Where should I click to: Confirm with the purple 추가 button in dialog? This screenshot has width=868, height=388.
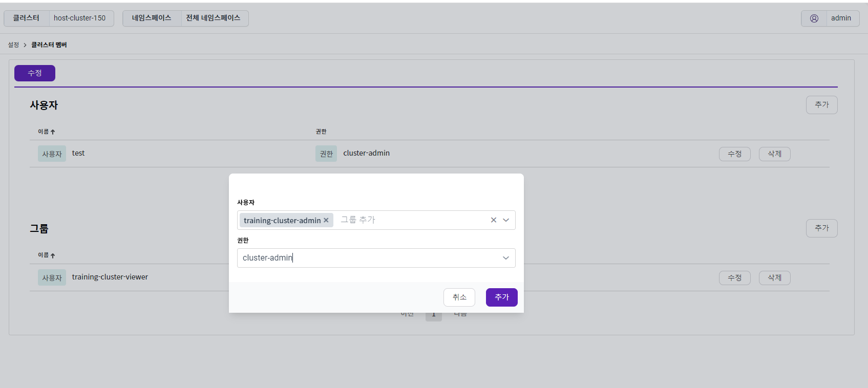pos(502,297)
